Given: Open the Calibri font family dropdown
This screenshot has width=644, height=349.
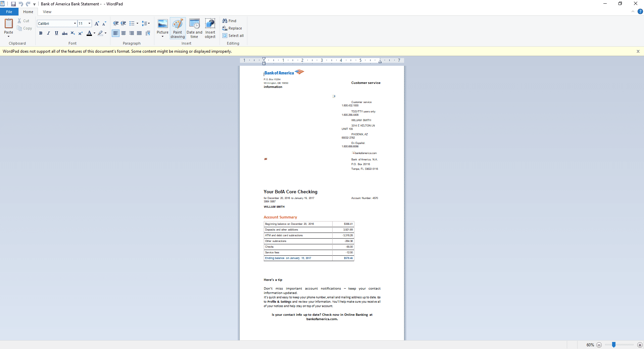Looking at the screenshot, I should [x=75, y=23].
